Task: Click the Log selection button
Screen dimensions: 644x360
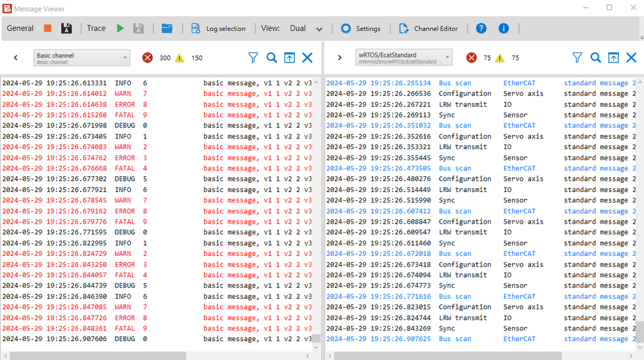Action: tap(218, 28)
